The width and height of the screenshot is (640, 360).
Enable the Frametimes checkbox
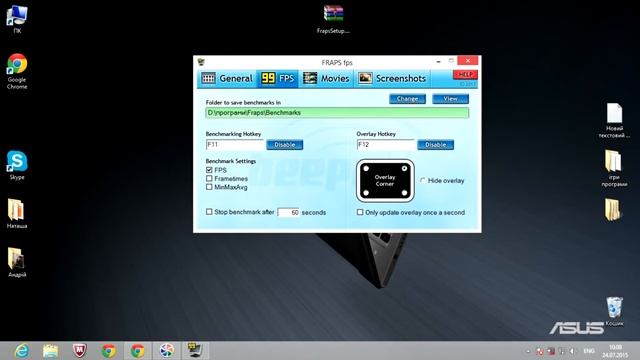(209, 178)
